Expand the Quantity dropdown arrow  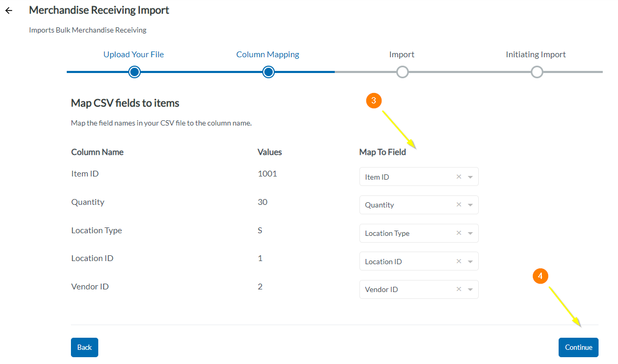coord(470,205)
